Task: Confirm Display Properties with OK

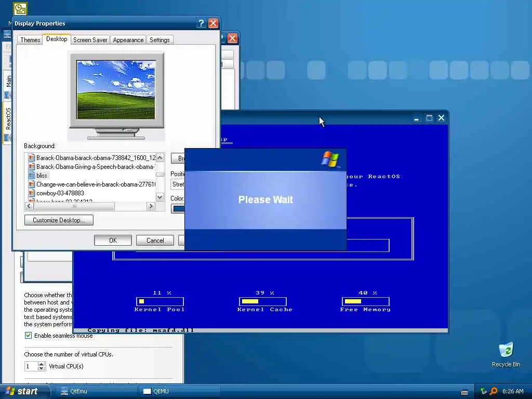Action: click(113, 241)
